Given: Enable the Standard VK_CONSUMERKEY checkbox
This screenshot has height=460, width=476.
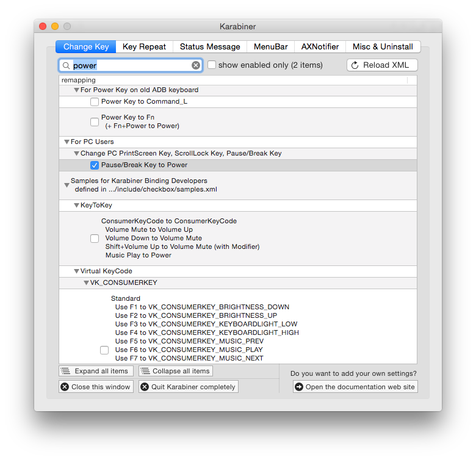Looking at the screenshot, I should 104,350.
